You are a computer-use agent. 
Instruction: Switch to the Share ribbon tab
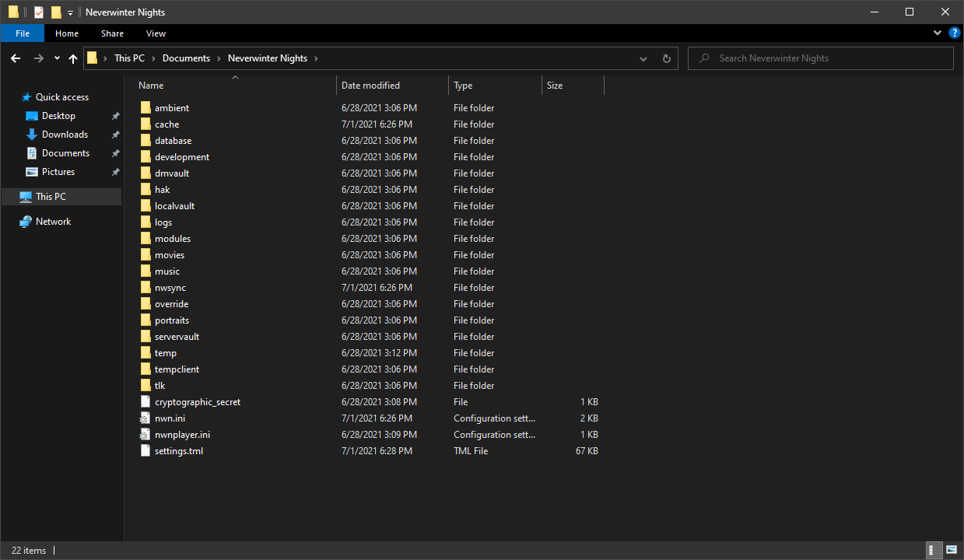[112, 33]
